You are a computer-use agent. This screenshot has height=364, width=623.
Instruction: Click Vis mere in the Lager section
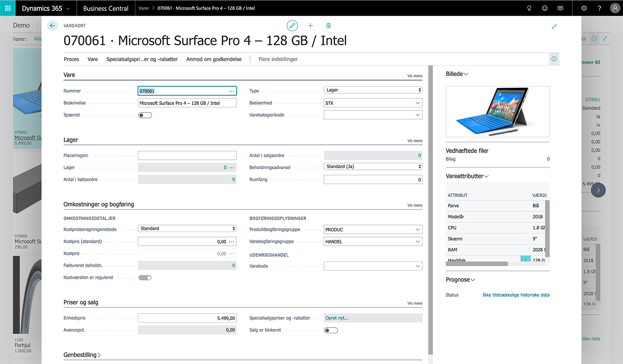(415, 141)
